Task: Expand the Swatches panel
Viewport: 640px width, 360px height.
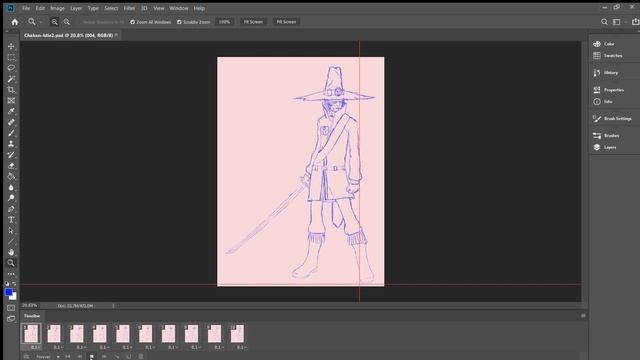Action: [x=608, y=56]
